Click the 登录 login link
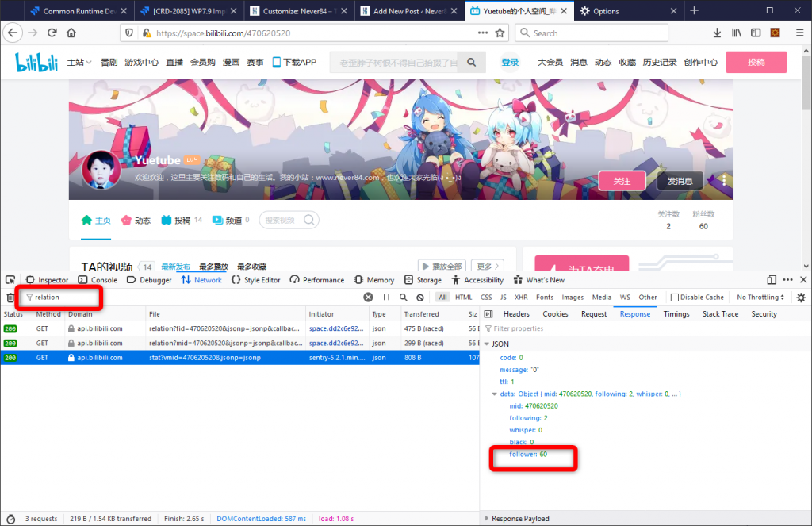 510,63
